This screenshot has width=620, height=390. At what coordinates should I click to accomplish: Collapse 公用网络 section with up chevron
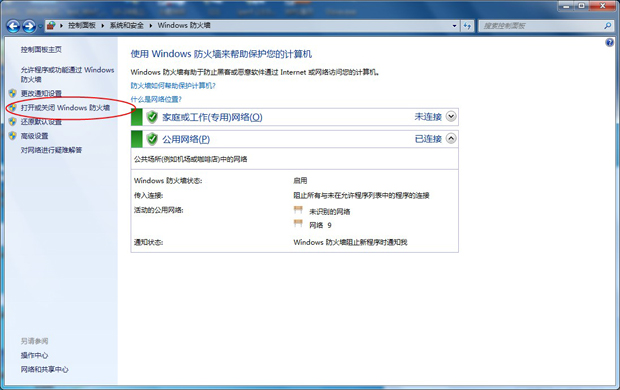[x=451, y=138]
